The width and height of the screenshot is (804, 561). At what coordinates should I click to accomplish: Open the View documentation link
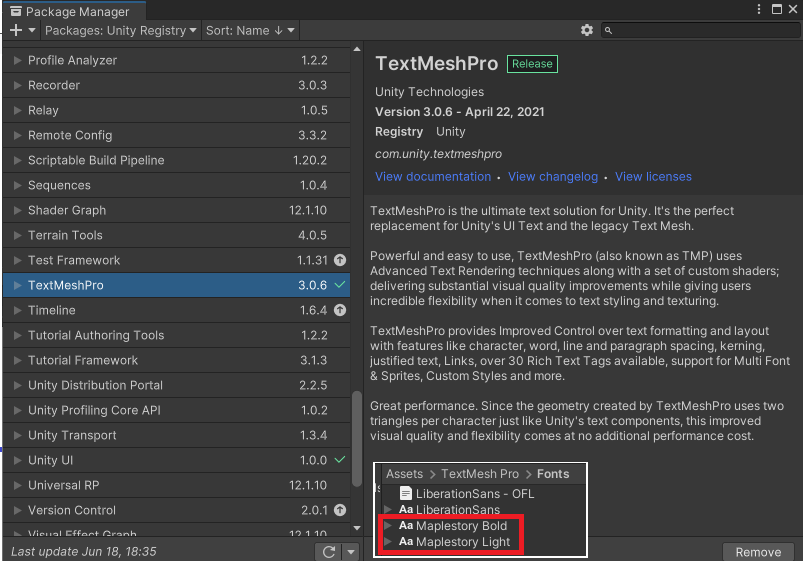[x=433, y=176]
